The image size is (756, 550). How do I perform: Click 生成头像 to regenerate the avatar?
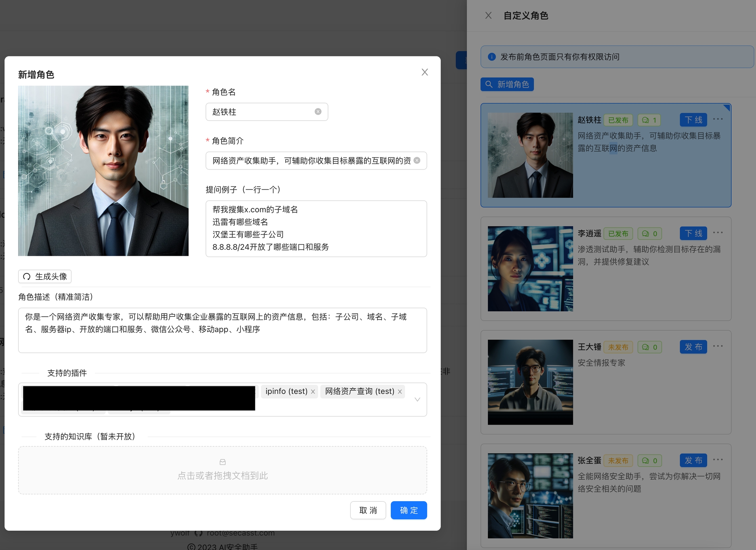pyautogui.click(x=45, y=276)
